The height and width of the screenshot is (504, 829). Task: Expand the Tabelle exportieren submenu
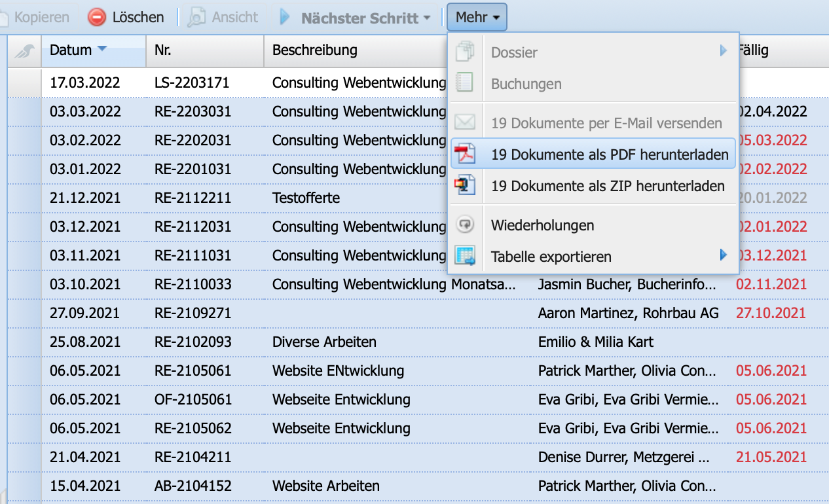pyautogui.click(x=724, y=257)
